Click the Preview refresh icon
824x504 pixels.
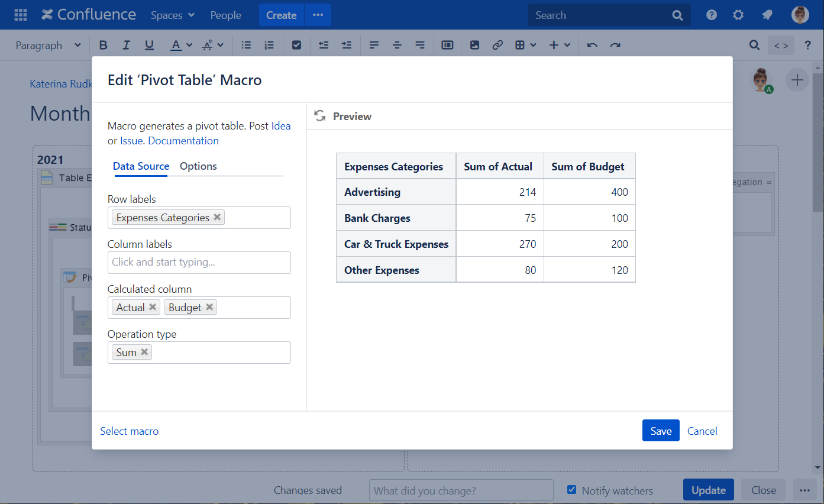click(320, 116)
